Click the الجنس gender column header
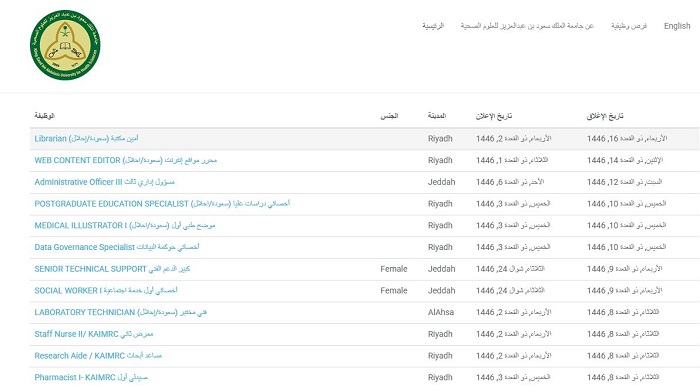 (x=389, y=116)
